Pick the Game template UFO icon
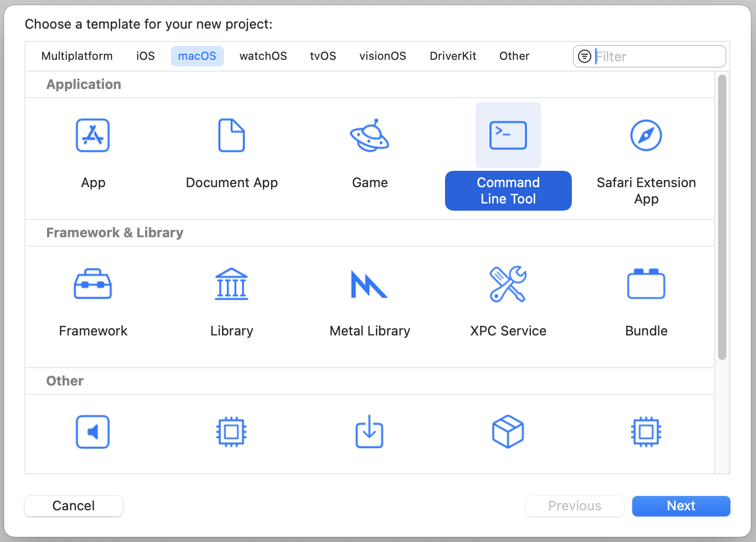This screenshot has height=542, width=756. [x=370, y=135]
